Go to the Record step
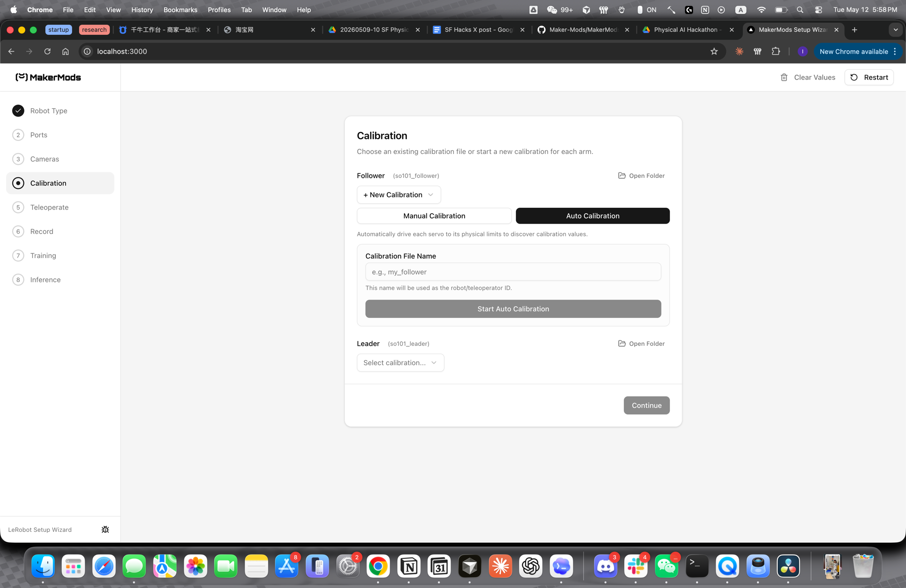 (x=60, y=231)
